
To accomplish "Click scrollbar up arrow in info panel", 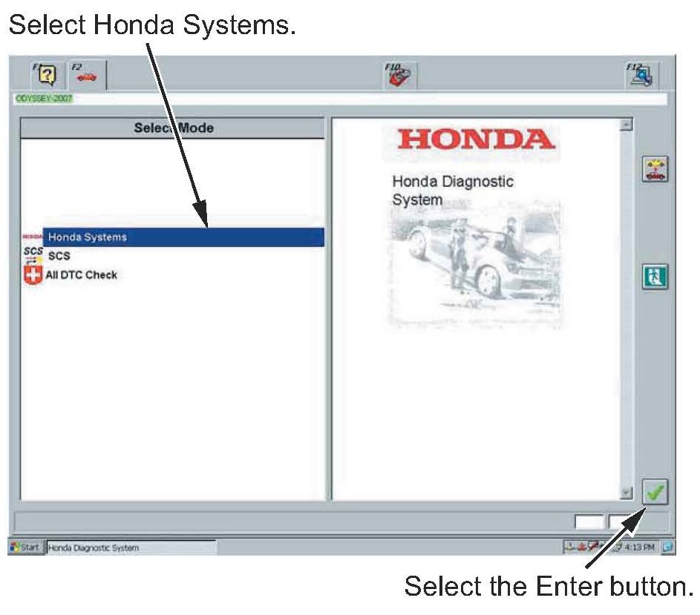I will point(626,125).
